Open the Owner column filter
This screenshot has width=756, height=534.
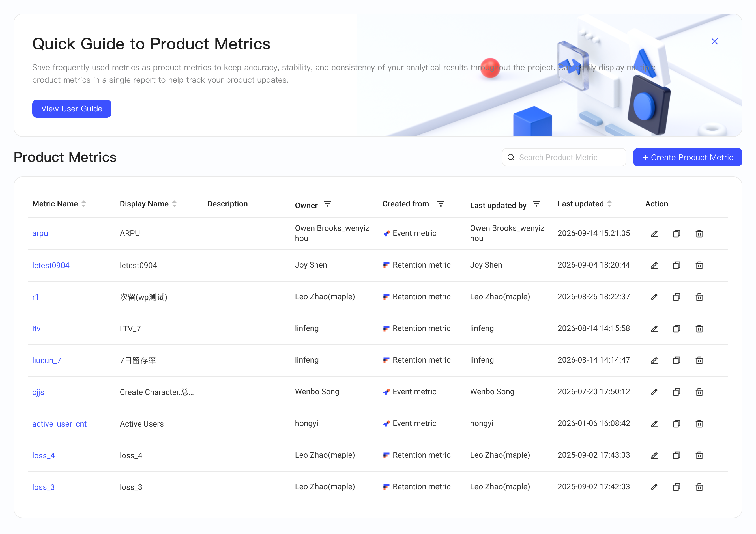[328, 204]
